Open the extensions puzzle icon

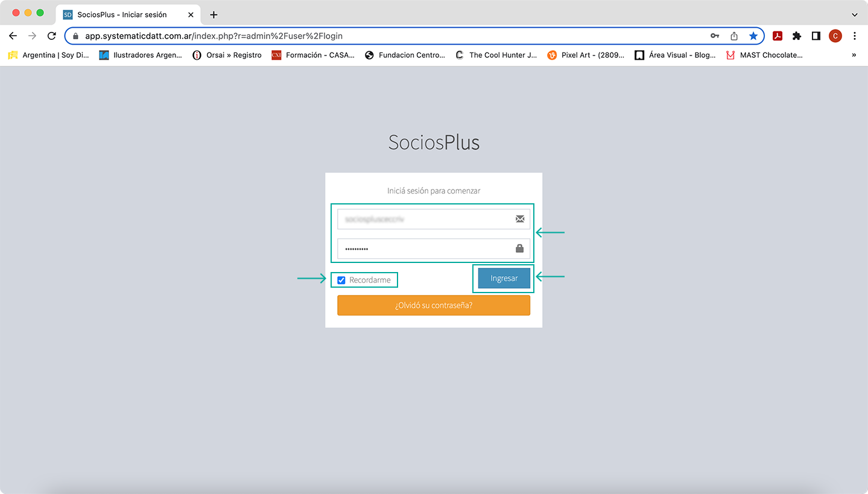pos(797,36)
